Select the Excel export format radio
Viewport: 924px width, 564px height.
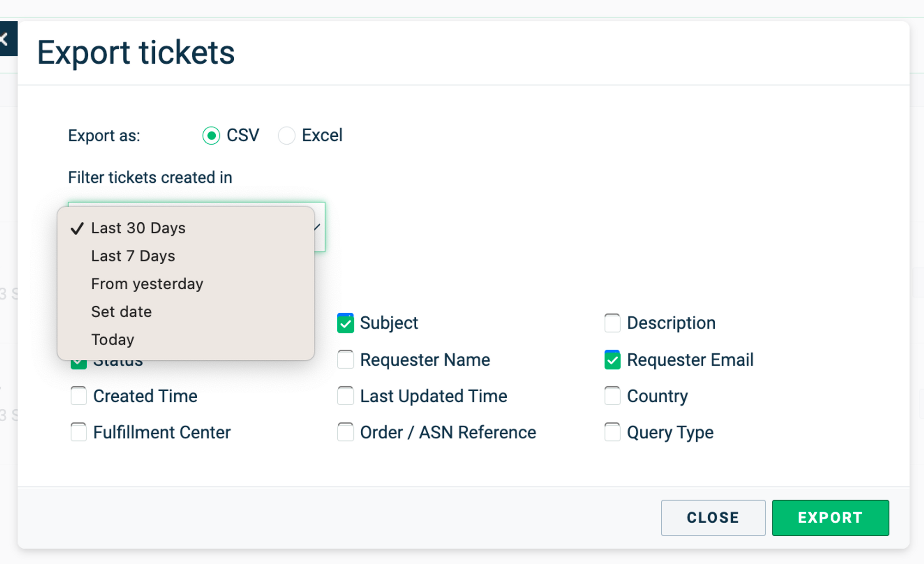pyautogui.click(x=286, y=136)
